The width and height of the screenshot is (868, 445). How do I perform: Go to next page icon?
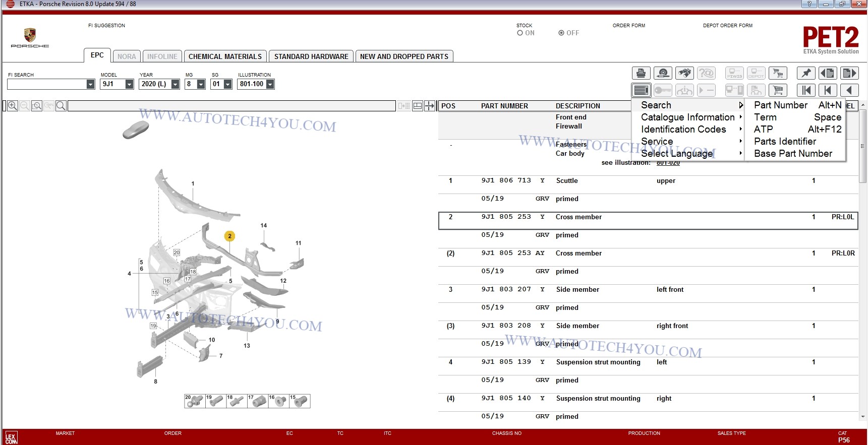pyautogui.click(x=849, y=73)
